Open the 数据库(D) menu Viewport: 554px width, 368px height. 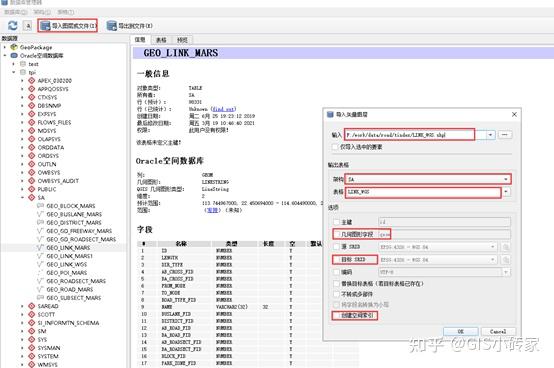click(x=16, y=12)
